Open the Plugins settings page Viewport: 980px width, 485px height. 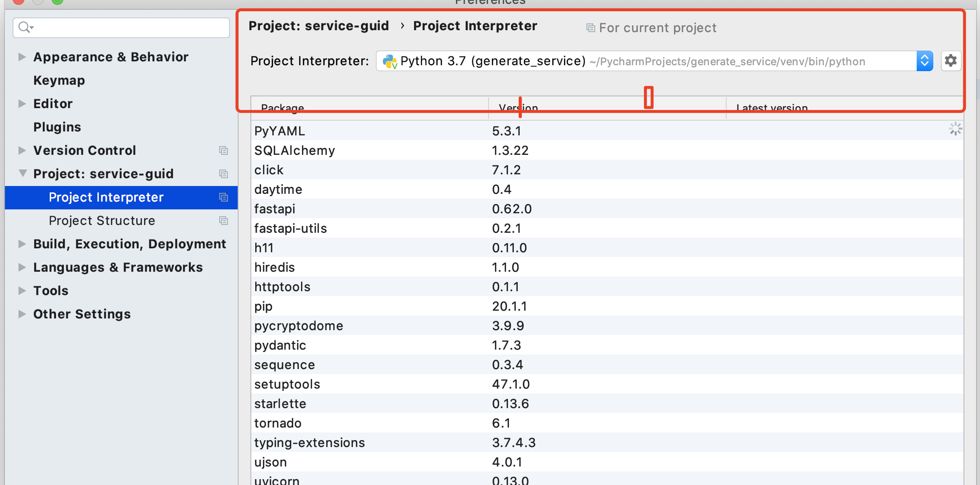tap(57, 127)
